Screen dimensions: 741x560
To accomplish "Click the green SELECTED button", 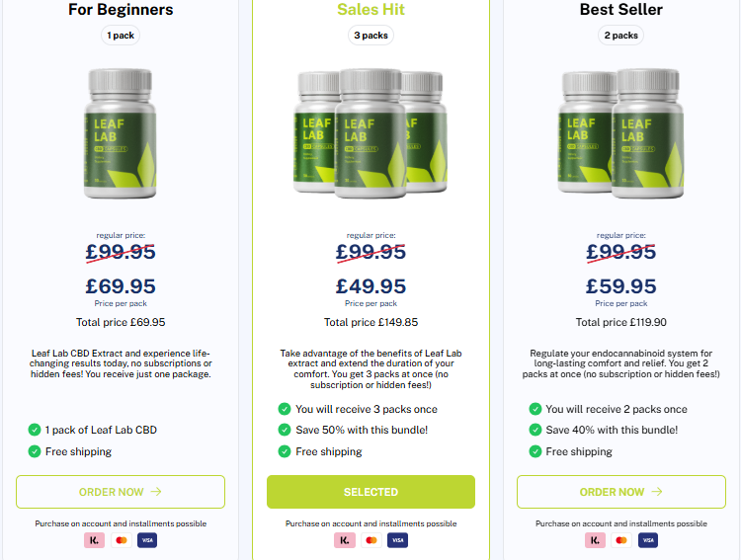I will [370, 492].
